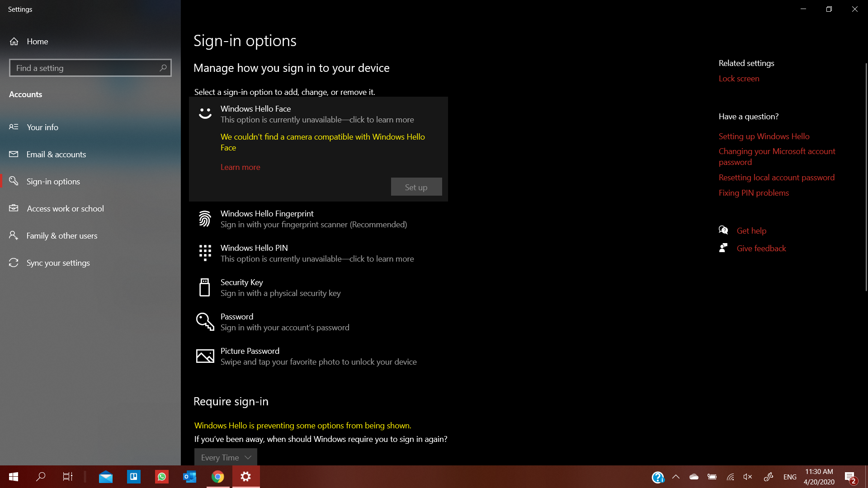868x488 pixels.
Task: Go to Family & other users
Action: [x=62, y=236]
